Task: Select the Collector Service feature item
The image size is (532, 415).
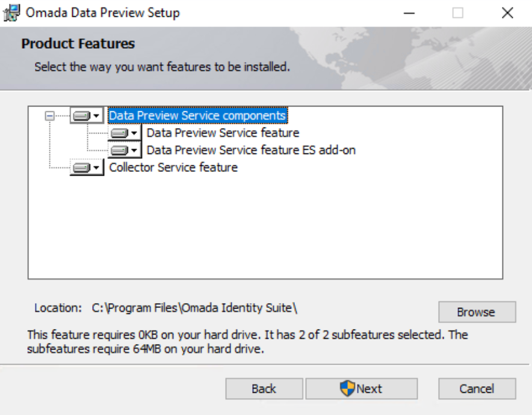Action: click(173, 167)
